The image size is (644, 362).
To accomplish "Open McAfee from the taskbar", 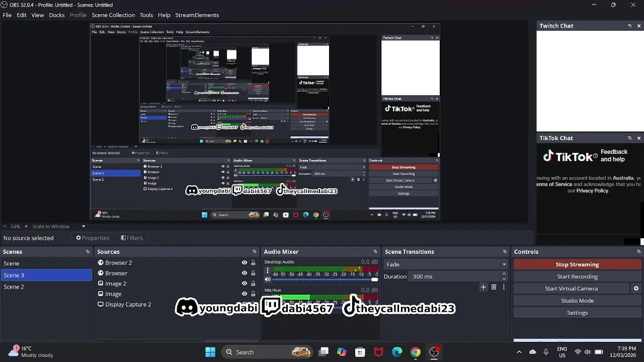I will coord(379,352).
